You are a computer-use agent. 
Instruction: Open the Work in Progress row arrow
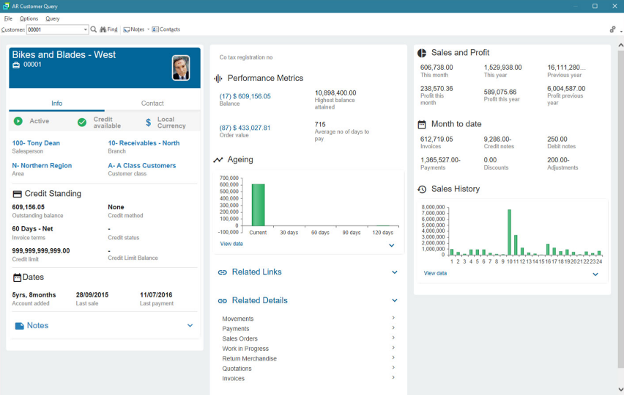click(393, 347)
